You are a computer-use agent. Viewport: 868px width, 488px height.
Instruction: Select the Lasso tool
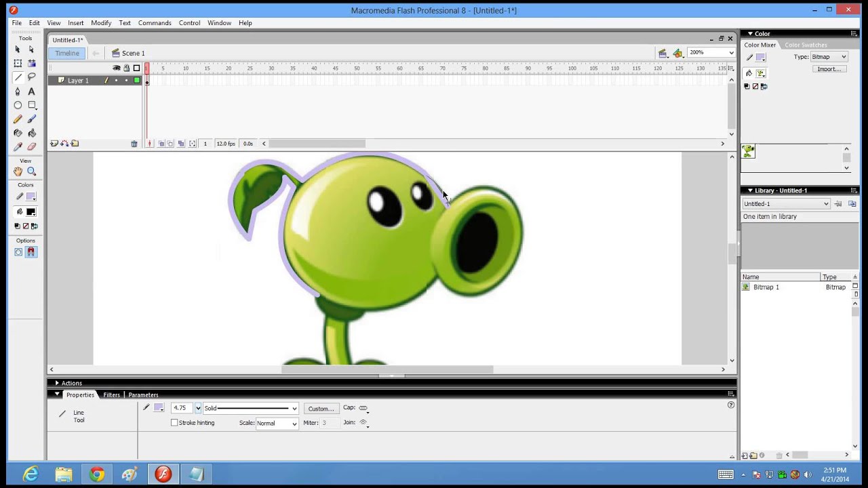tap(31, 77)
